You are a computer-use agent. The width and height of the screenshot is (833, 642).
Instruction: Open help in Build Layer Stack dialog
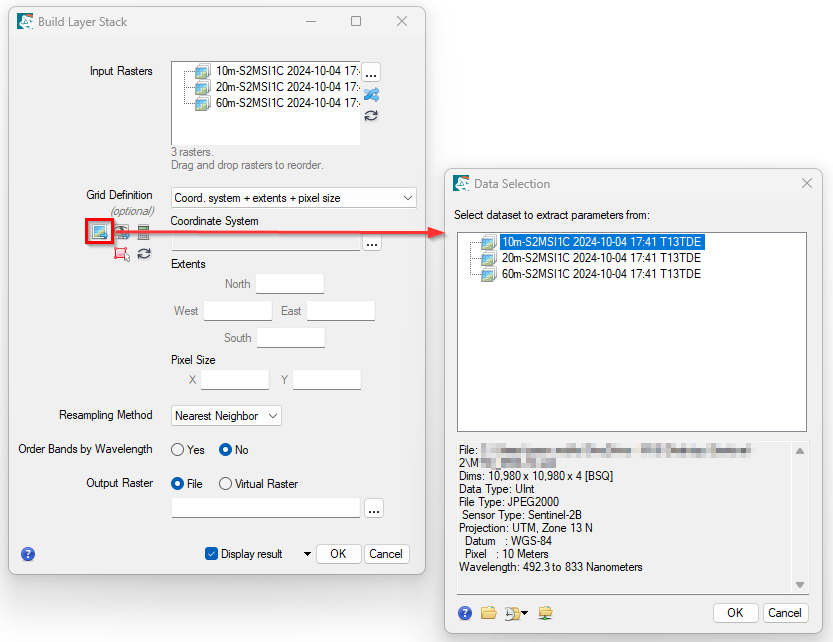pos(28,554)
